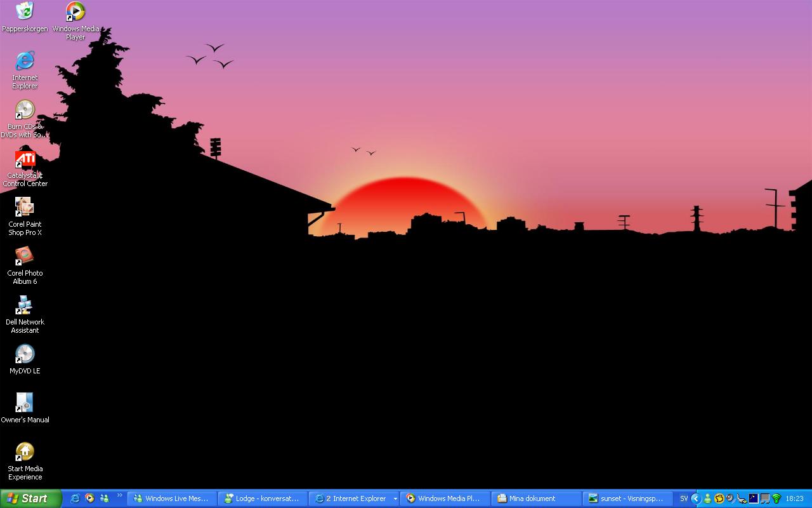The height and width of the screenshot is (508, 812).
Task: Click the SV language bar indicator
Action: coord(684,498)
